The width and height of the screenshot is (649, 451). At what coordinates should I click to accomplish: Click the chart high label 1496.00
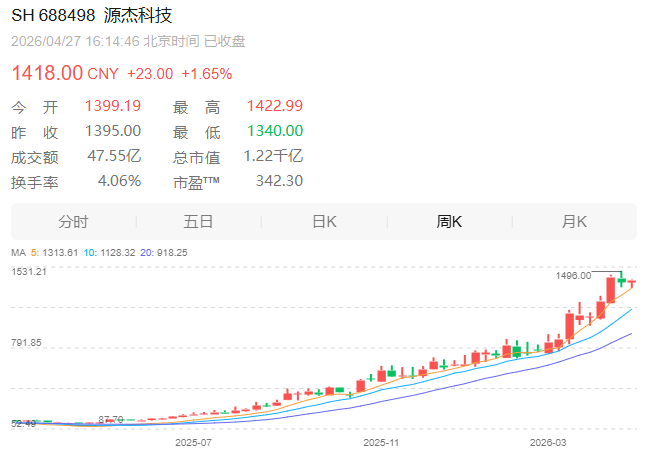(573, 276)
